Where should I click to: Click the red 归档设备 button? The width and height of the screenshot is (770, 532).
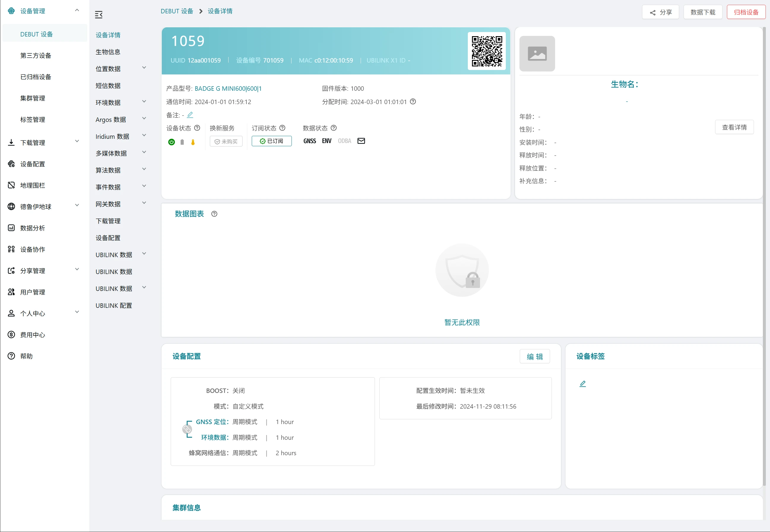click(746, 12)
